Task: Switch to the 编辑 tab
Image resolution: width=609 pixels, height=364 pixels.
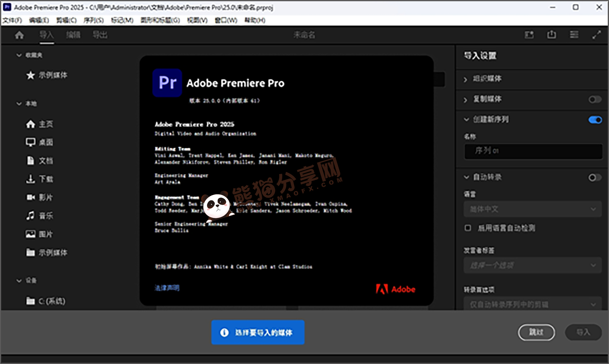Action: click(x=73, y=35)
